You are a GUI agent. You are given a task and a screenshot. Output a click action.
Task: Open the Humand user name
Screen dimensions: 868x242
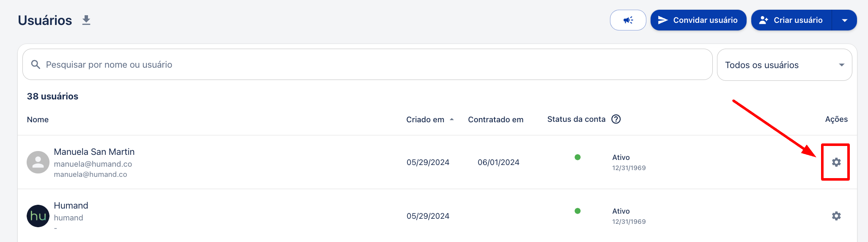pyautogui.click(x=71, y=206)
